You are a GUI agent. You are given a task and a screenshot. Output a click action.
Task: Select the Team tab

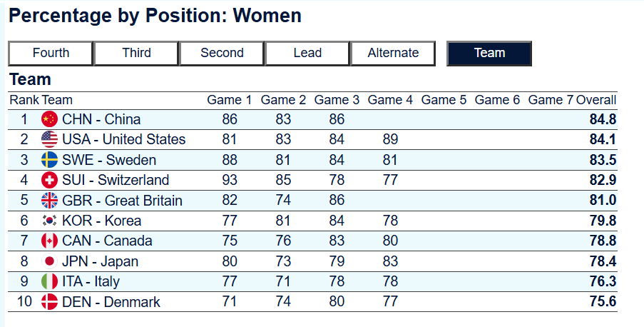[489, 53]
